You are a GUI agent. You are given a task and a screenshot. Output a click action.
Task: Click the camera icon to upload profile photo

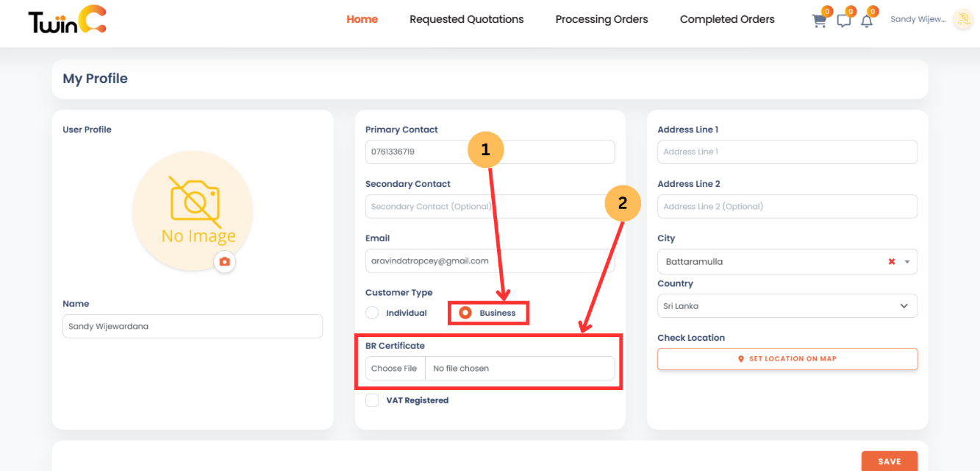pos(224,261)
